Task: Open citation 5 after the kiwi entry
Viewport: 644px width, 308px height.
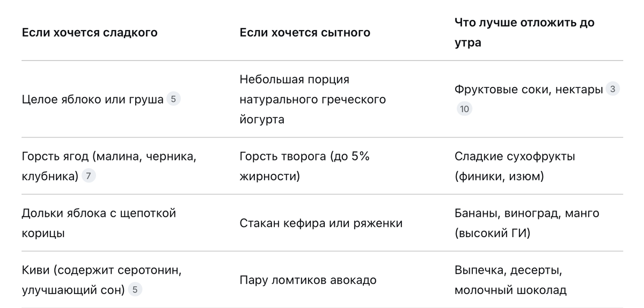Action: pyautogui.click(x=135, y=290)
